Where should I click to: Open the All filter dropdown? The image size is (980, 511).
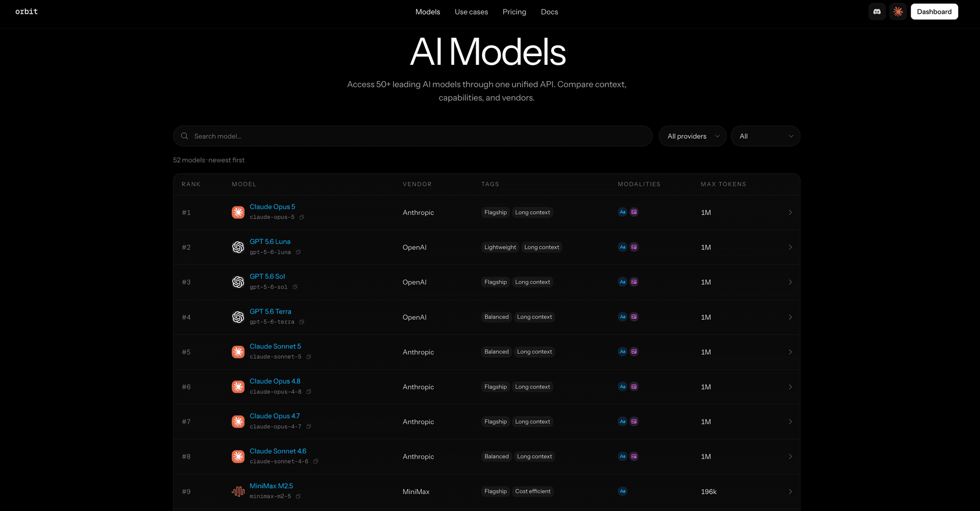click(x=766, y=136)
